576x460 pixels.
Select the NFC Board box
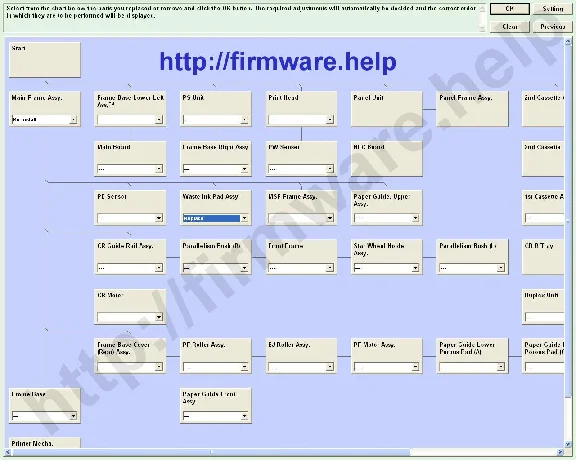coord(387,159)
